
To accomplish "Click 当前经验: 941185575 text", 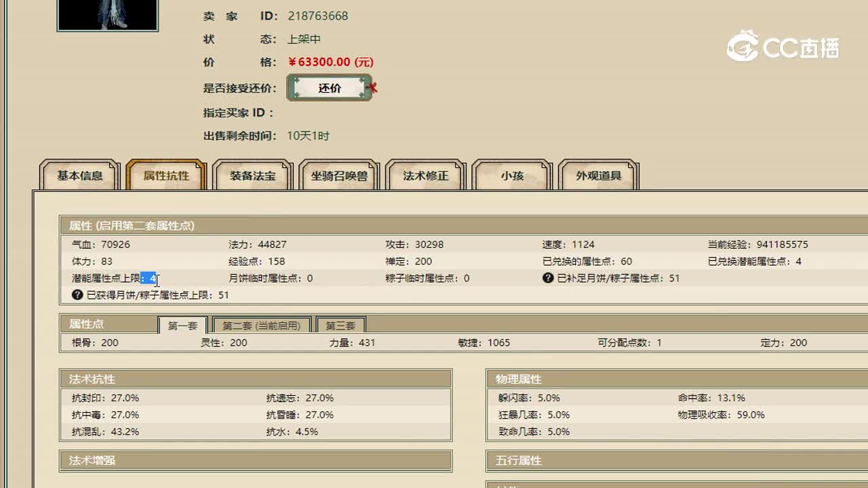I will (758, 244).
